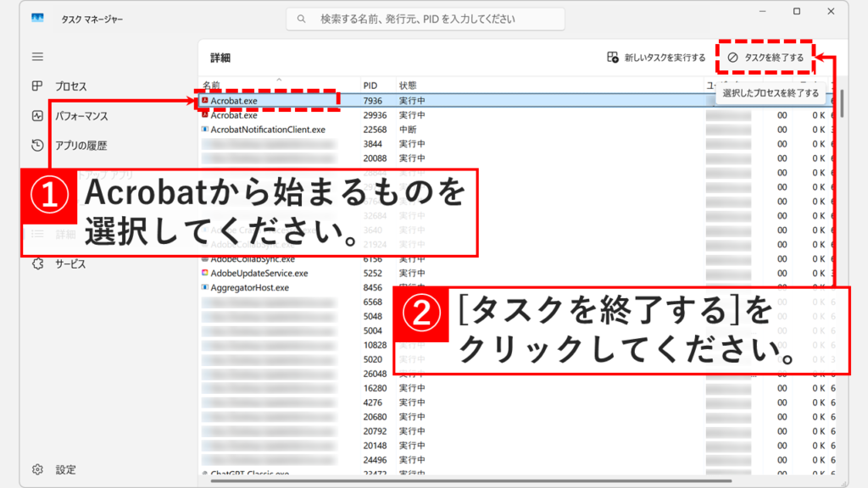
Task: Open the サービス puzzle icon
Action: click(x=37, y=263)
